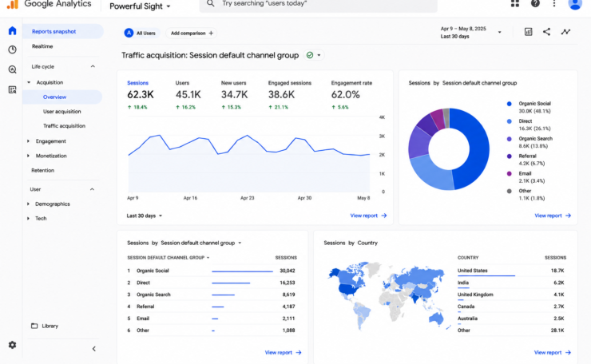Open the Powerful Sight property dropdown
The image size is (591, 364).
140,6
